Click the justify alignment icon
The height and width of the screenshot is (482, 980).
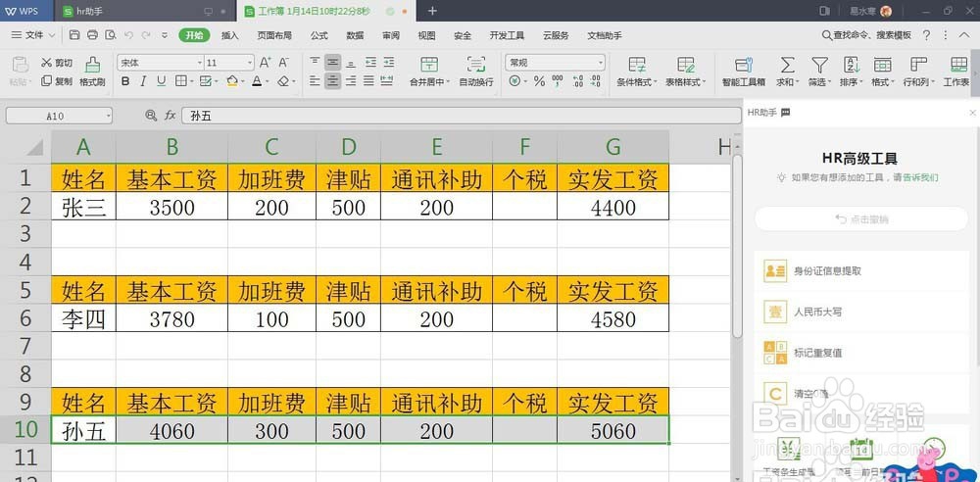(369, 80)
